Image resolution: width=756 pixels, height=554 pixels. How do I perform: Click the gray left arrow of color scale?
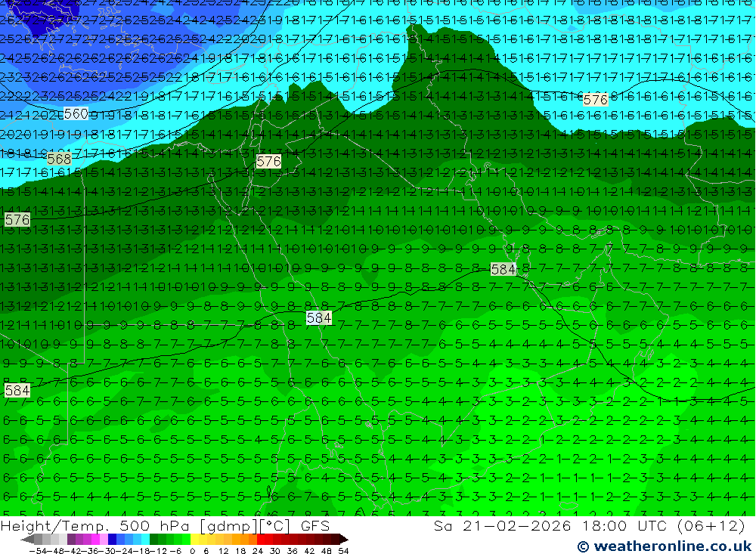27,540
